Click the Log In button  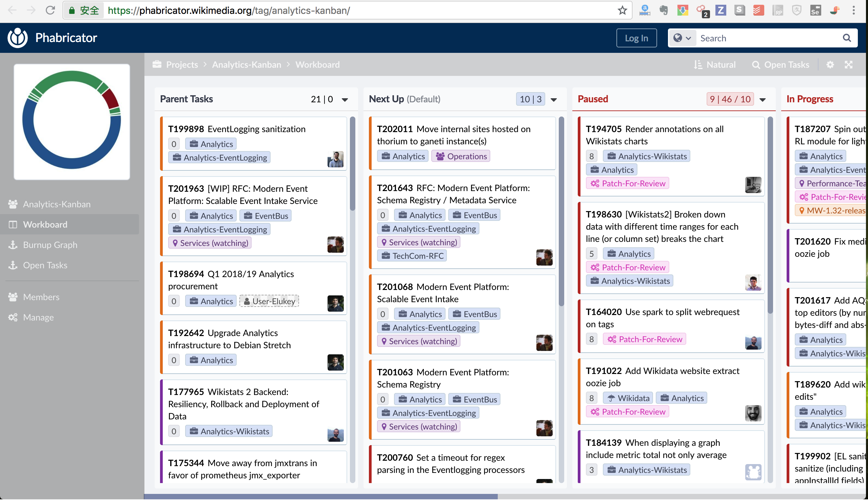[x=636, y=38]
